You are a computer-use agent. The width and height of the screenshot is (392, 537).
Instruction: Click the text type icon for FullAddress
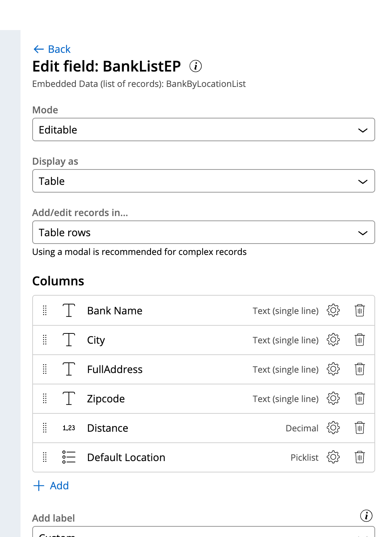tap(69, 369)
